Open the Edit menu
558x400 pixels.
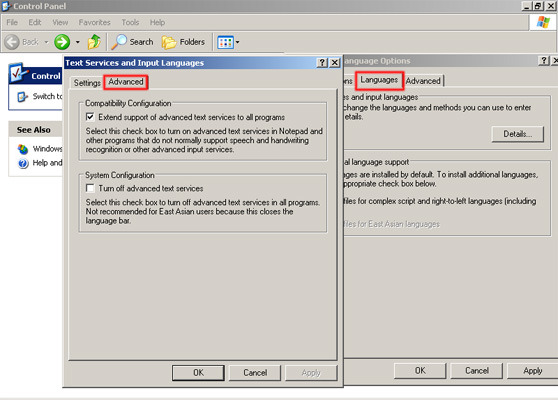(35, 22)
